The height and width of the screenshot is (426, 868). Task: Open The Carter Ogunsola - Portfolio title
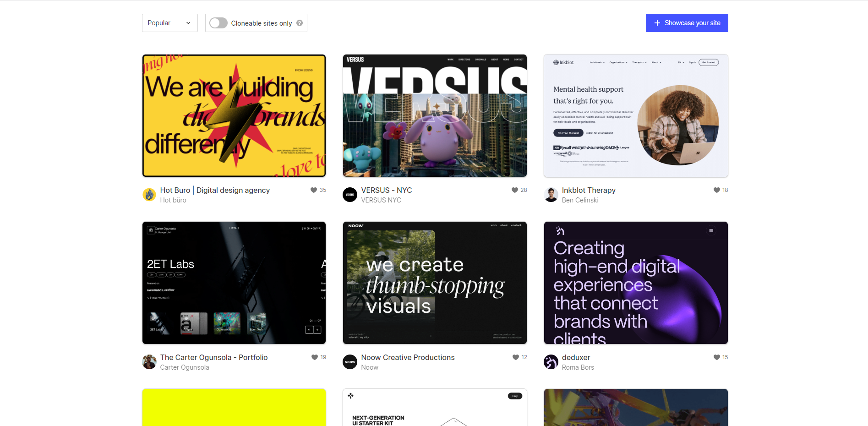tap(214, 357)
